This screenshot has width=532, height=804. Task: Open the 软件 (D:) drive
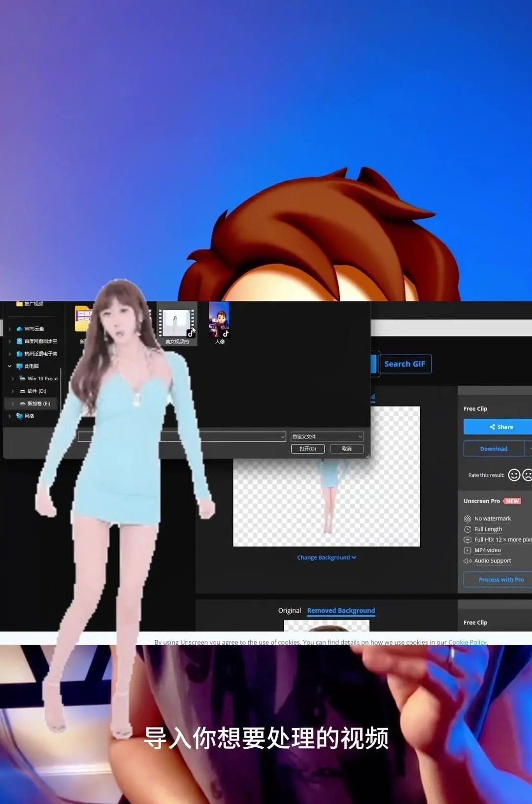[36, 391]
